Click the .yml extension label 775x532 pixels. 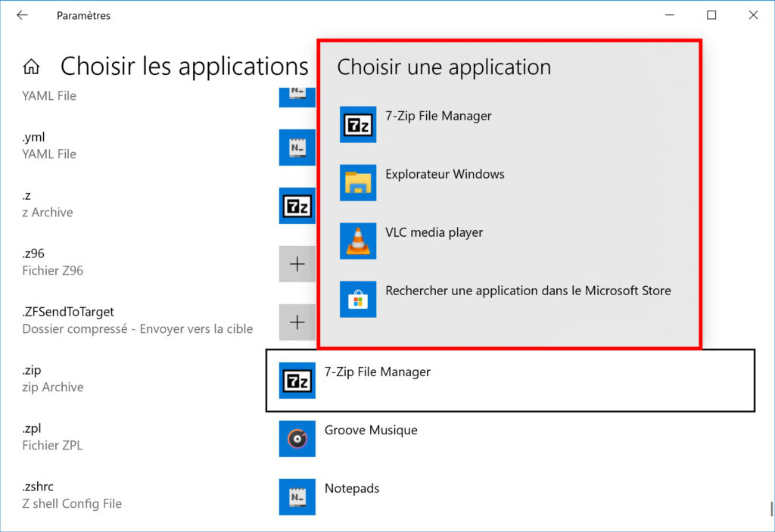(33, 137)
